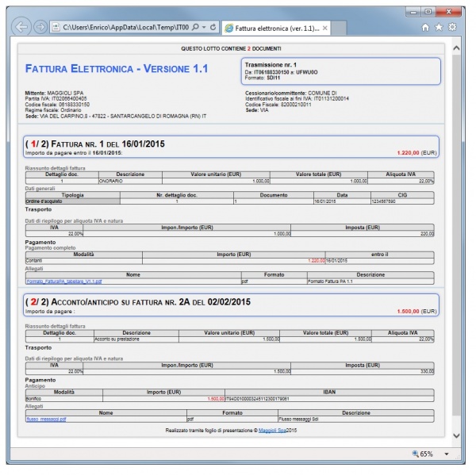Screen dimensions: 476x475
Task: Follow the Maggioli Spa footer link
Action: pyautogui.click(x=272, y=431)
